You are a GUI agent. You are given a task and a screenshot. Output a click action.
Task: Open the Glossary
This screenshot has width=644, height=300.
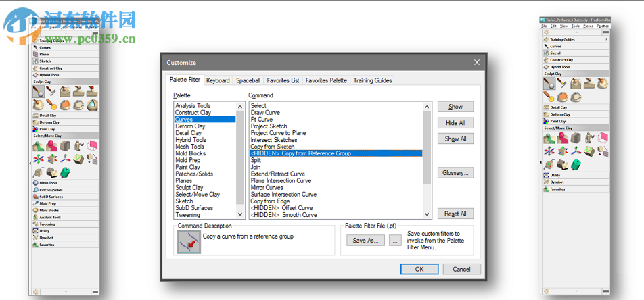pos(455,173)
